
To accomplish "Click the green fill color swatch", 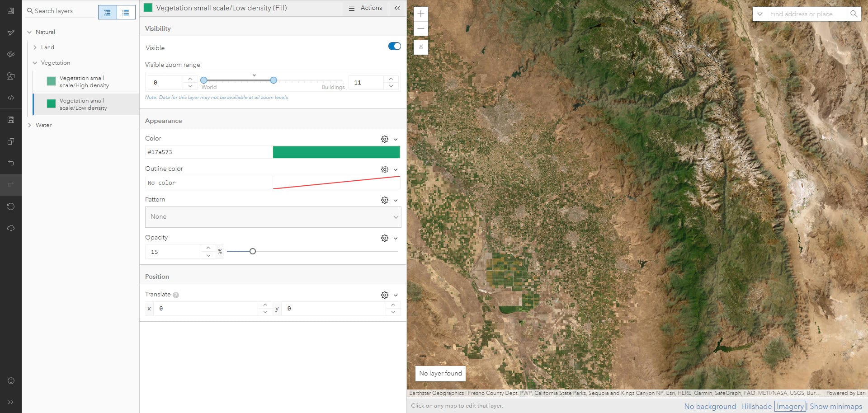I will [336, 152].
